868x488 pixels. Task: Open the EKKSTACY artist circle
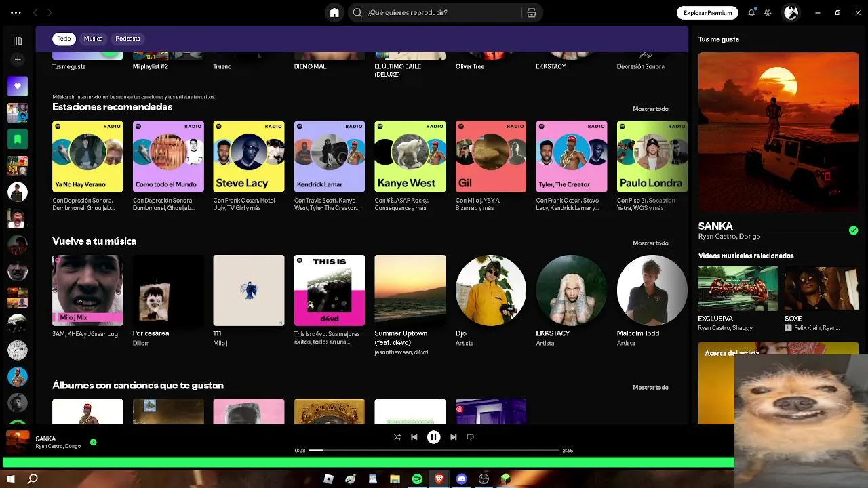[572, 290]
